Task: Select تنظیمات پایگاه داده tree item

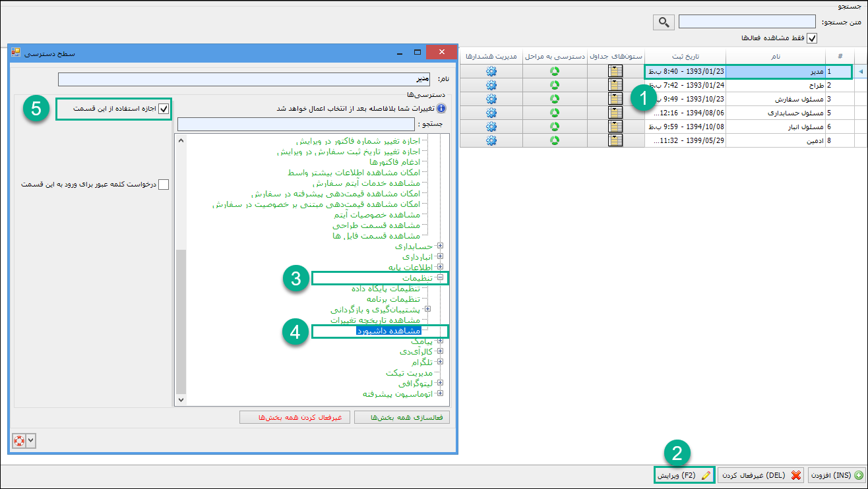Action: coord(387,289)
